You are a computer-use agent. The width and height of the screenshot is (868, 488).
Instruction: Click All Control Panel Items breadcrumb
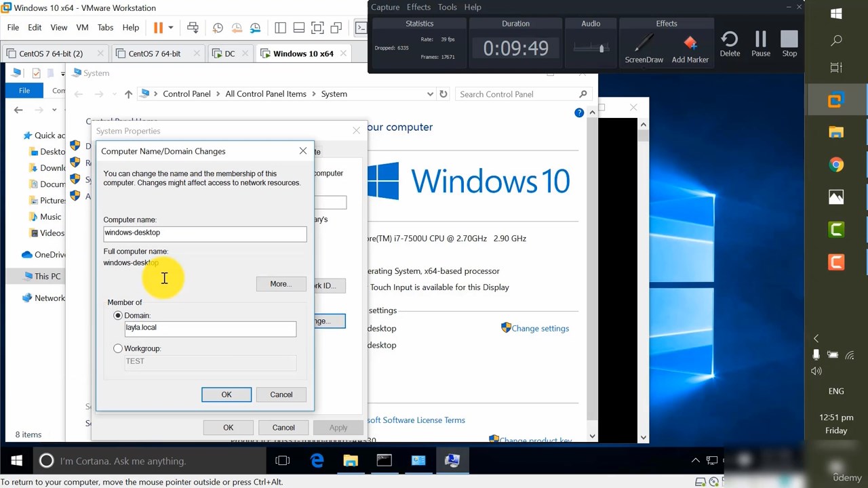(266, 94)
